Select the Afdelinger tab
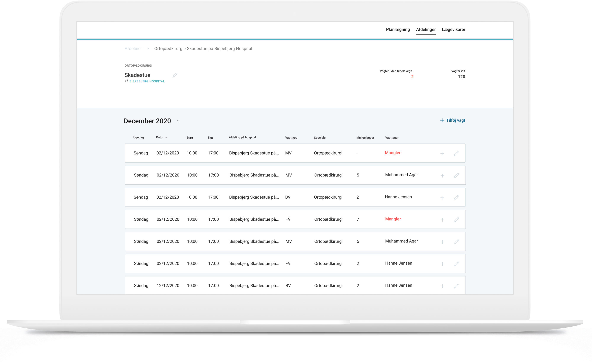This screenshot has height=364, width=592. click(x=426, y=29)
